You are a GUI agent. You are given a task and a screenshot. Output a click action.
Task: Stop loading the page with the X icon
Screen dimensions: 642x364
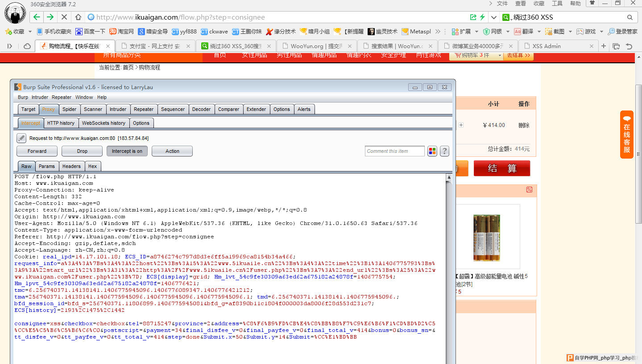64,17
